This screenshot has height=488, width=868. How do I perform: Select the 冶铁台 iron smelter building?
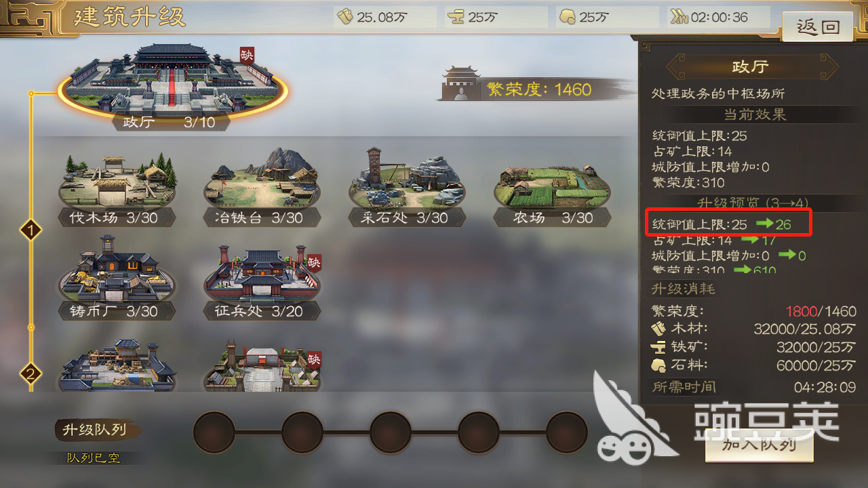(262, 188)
